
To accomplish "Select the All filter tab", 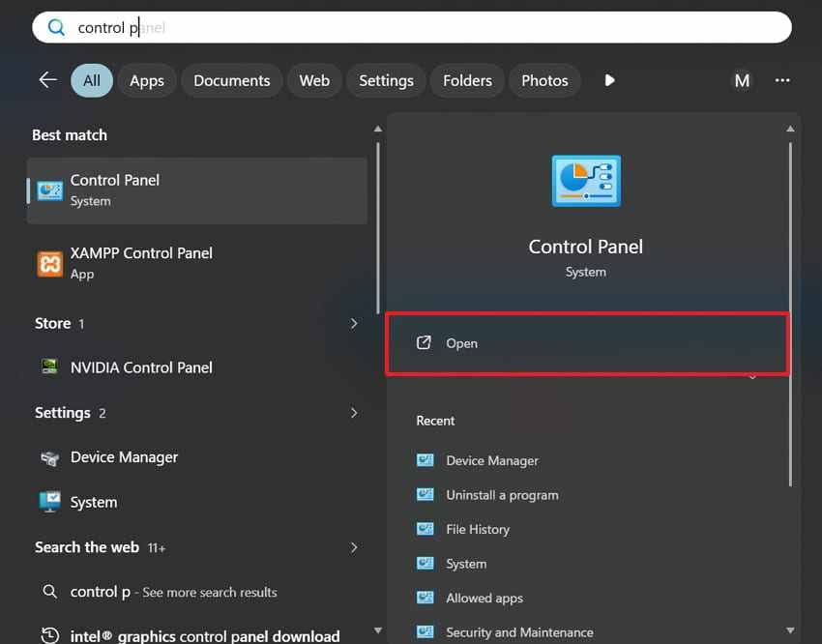I will (x=92, y=80).
